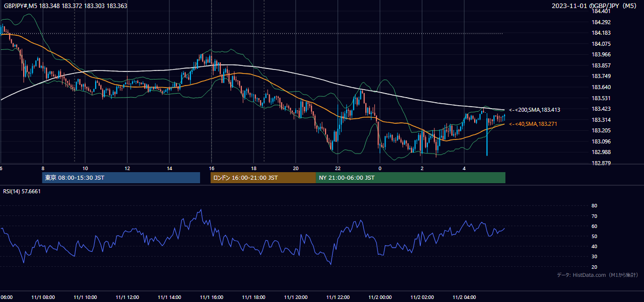Click the bottom time label 11/1 08:00
The image size is (644, 302).
click(x=43, y=297)
